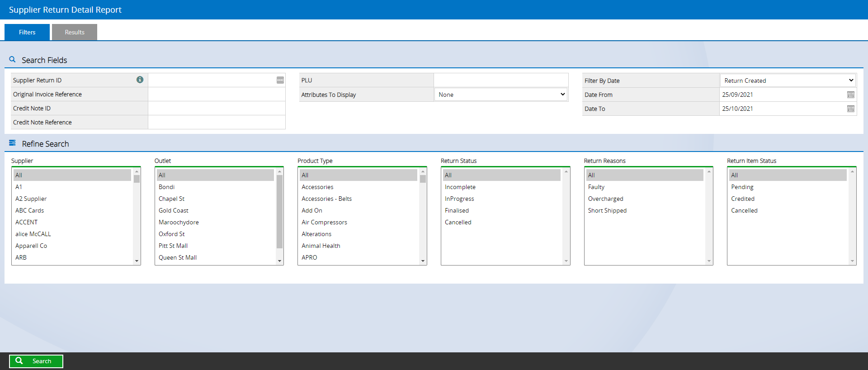Select A2 Supplier in the Supplier list
The height and width of the screenshot is (370, 868).
point(72,199)
